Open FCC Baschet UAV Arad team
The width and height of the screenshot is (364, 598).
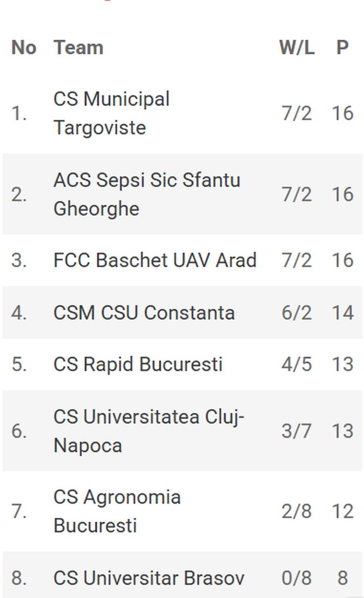pyautogui.click(x=155, y=260)
